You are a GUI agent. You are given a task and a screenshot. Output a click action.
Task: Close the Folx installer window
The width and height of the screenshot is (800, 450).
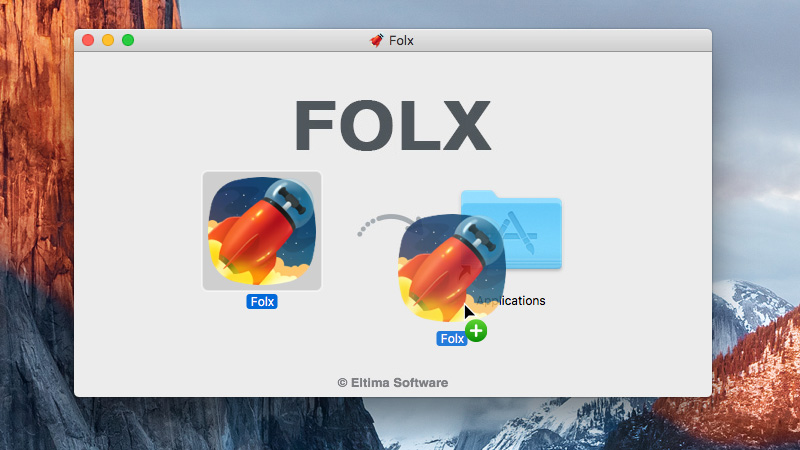coord(88,40)
